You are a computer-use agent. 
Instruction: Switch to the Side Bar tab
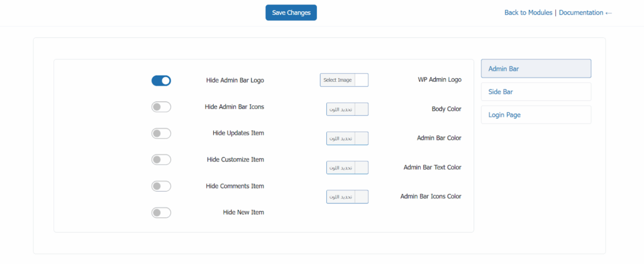[536, 92]
